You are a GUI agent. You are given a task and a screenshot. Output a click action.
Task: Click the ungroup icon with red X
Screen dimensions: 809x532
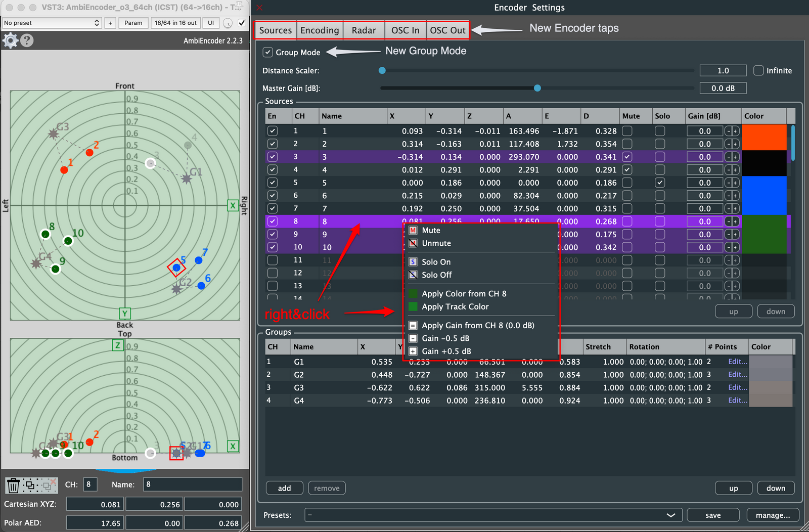tap(48, 485)
